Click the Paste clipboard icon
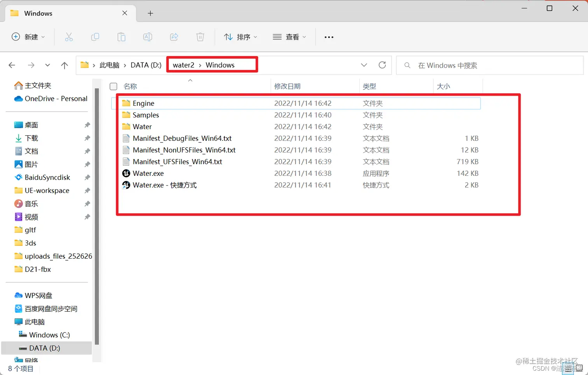 [121, 37]
